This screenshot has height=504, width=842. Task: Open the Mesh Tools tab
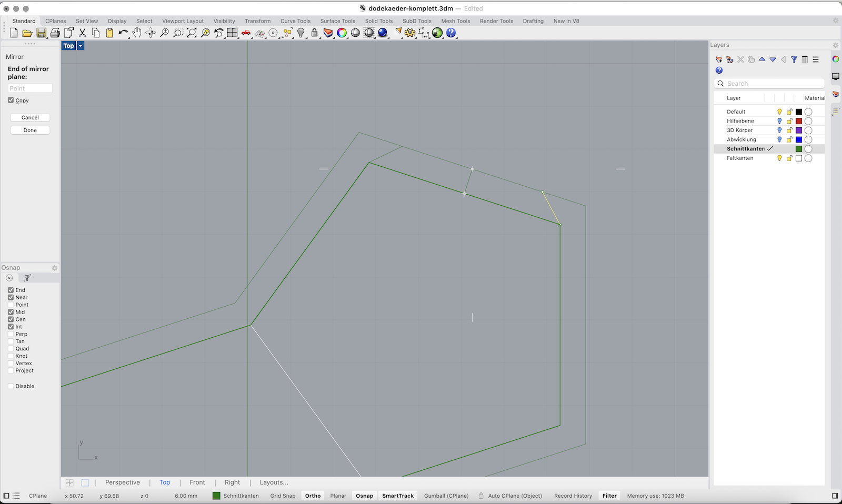click(x=456, y=21)
